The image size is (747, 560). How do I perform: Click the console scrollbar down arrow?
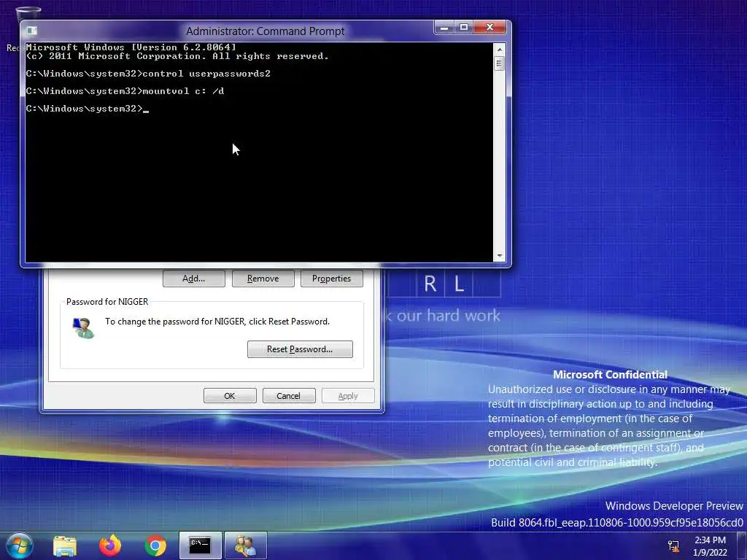(x=499, y=256)
